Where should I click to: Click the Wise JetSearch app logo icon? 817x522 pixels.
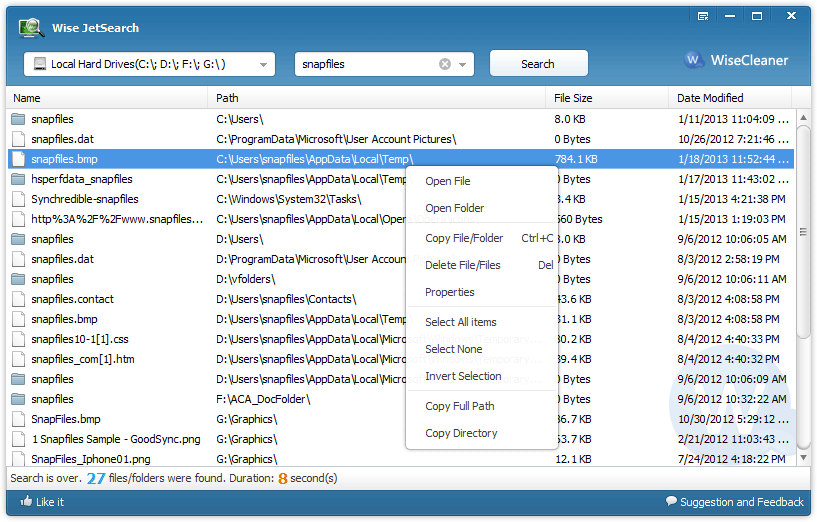[x=32, y=28]
